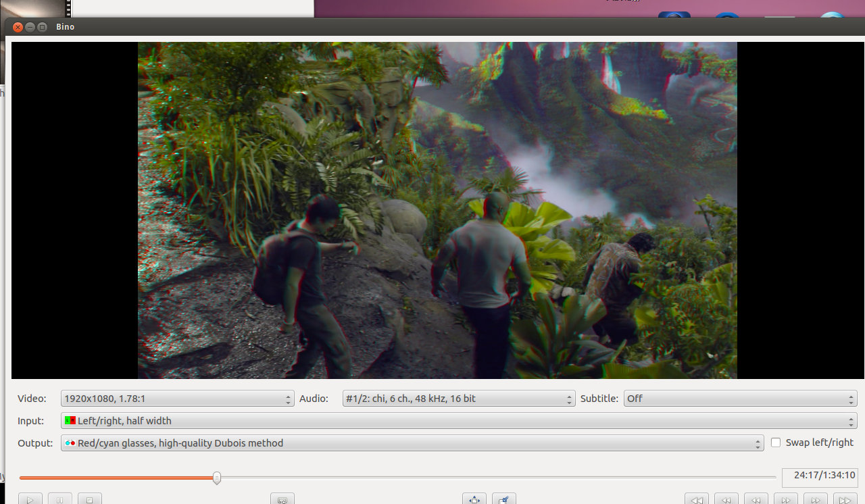Click the "Output:" label
865x504 pixels.
[35, 443]
